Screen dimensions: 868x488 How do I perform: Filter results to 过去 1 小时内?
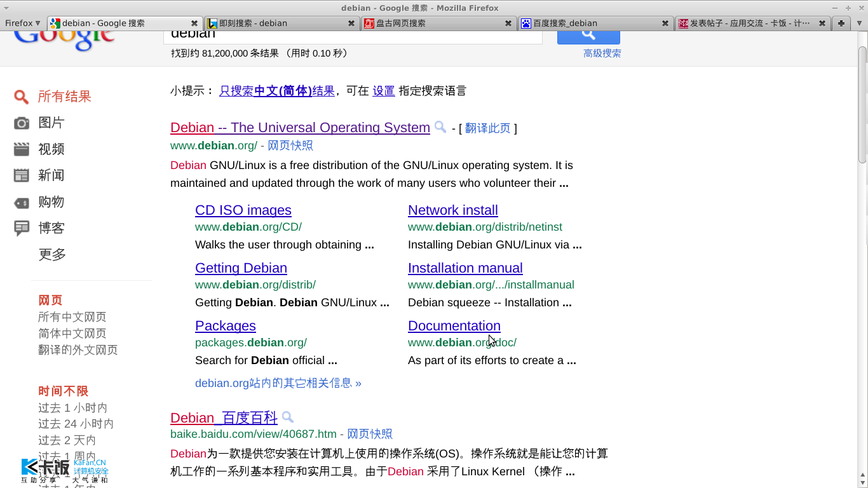[x=73, y=408]
